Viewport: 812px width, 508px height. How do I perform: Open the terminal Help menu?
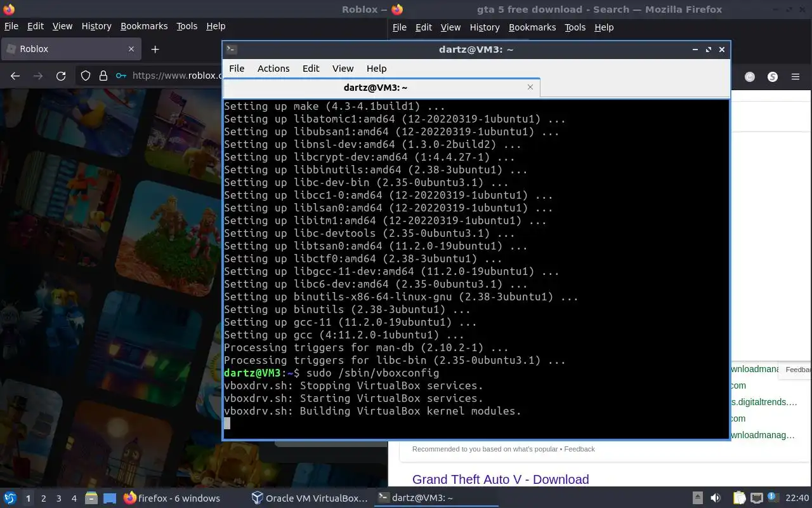pos(376,69)
